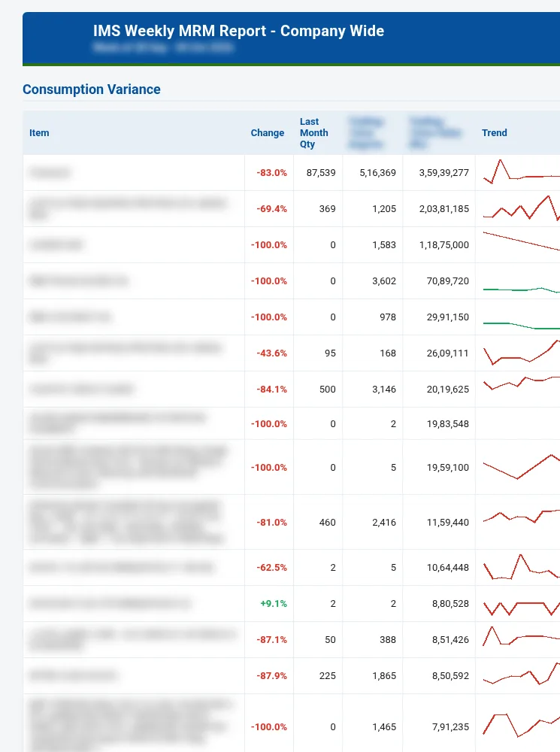Select the green +9.1% change value
Viewport: 560px width, 752px height.
(274, 603)
